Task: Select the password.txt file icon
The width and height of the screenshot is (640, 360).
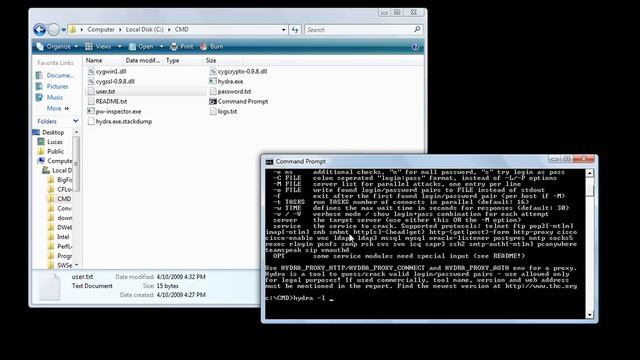Action: (213, 91)
